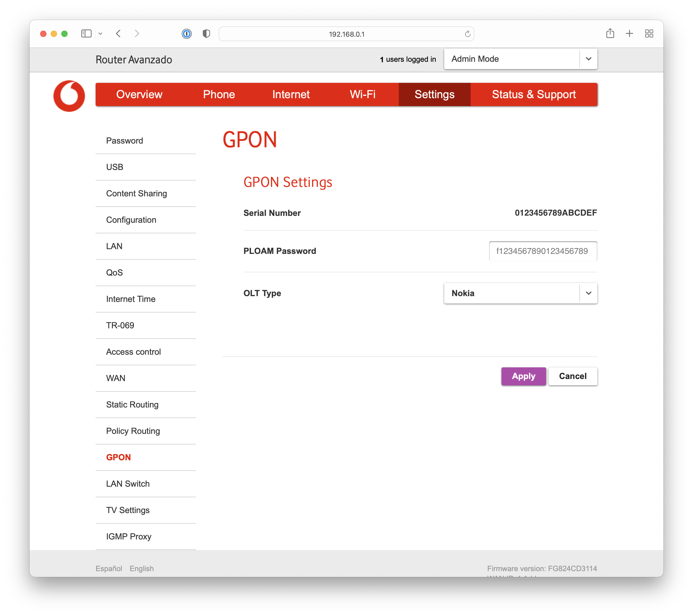Open the Settings tab
This screenshot has width=693, height=616.
[x=434, y=94]
